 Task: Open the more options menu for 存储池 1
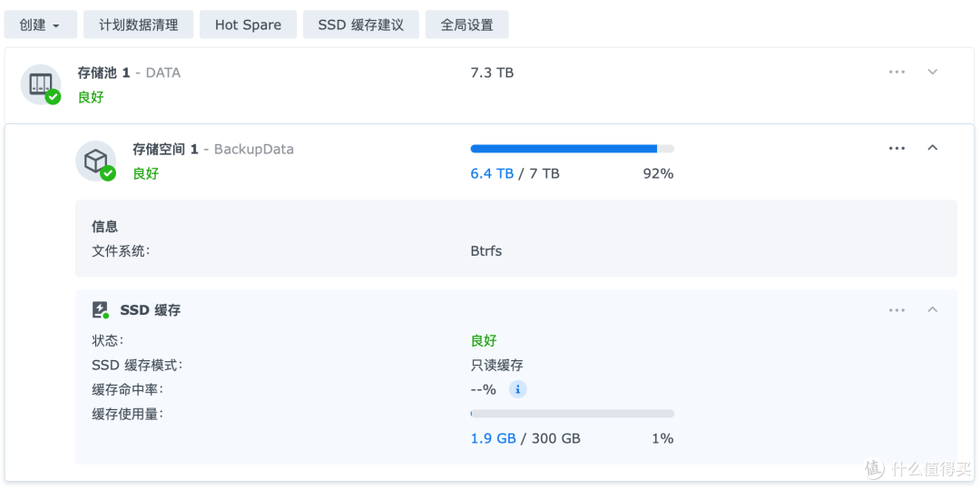[897, 72]
